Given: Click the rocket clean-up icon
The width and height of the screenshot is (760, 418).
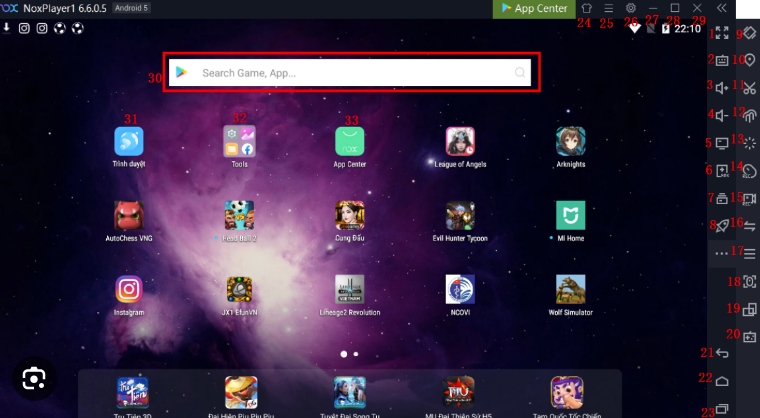Looking at the screenshot, I should point(720,226).
